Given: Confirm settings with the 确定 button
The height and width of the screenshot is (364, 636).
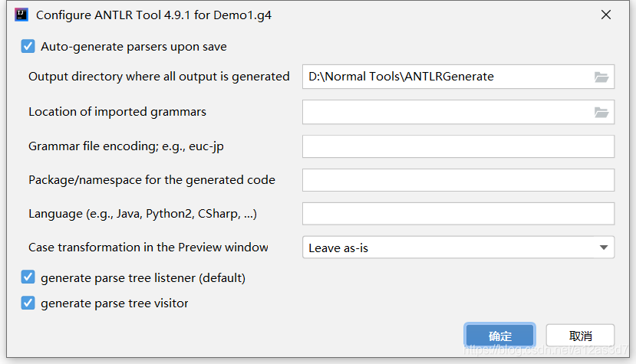Looking at the screenshot, I should pyautogui.click(x=499, y=336).
